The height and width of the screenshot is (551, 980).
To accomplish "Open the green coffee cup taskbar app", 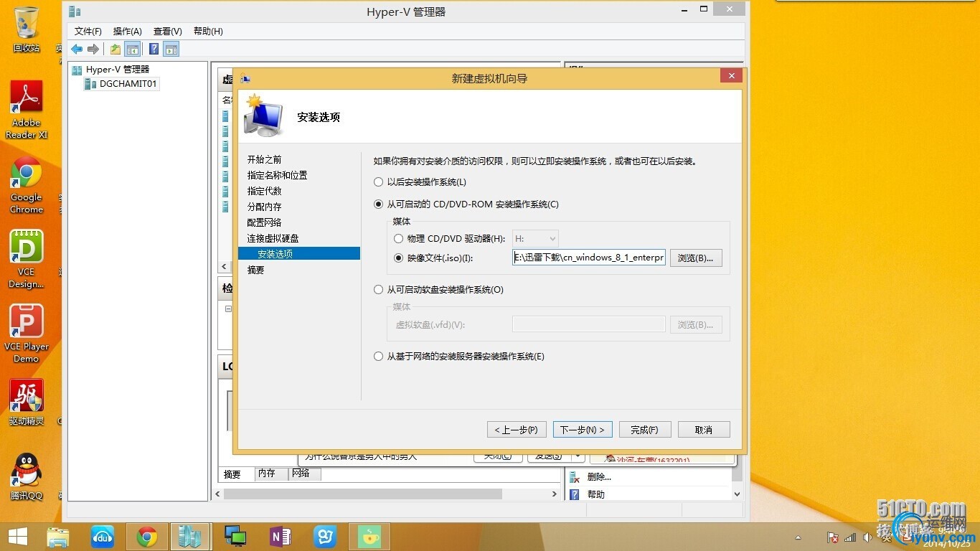I will (369, 537).
